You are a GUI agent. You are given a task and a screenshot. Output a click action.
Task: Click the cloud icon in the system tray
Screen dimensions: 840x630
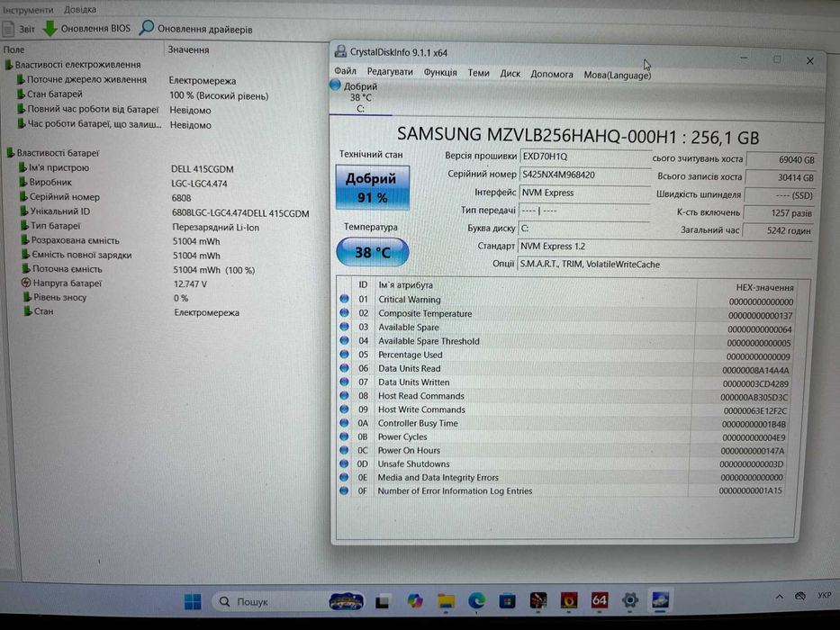[x=800, y=596]
